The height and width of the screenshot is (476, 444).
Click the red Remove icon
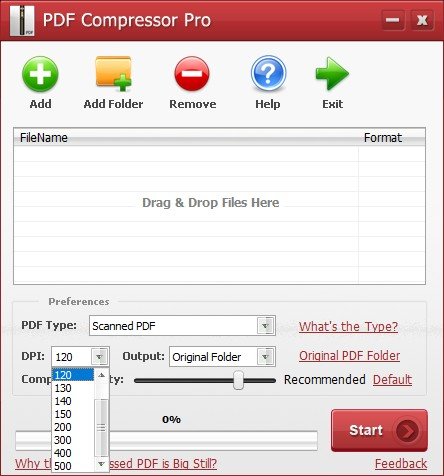(192, 74)
